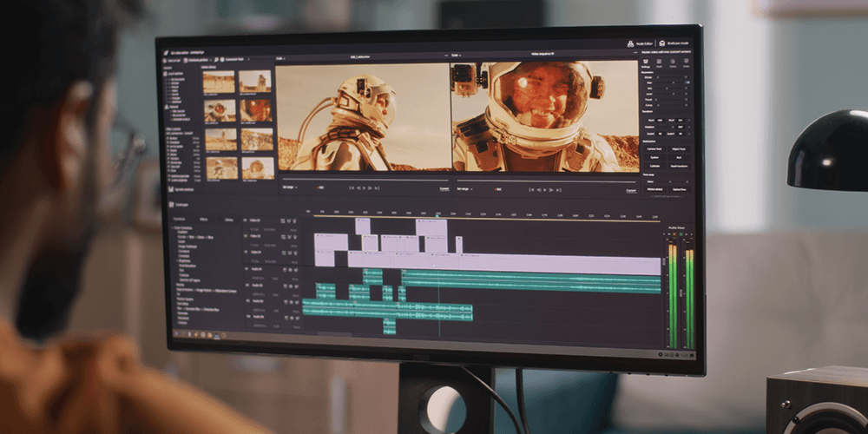Click the middle track icon on Audio 03
Screen dimensions: 868x434
pos(291,302)
